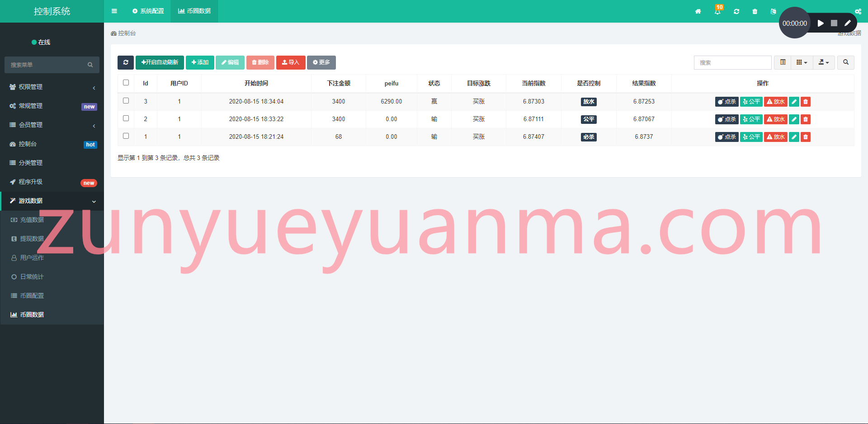Open the export data dropdown
This screenshot has width=868, height=424.
(824, 62)
